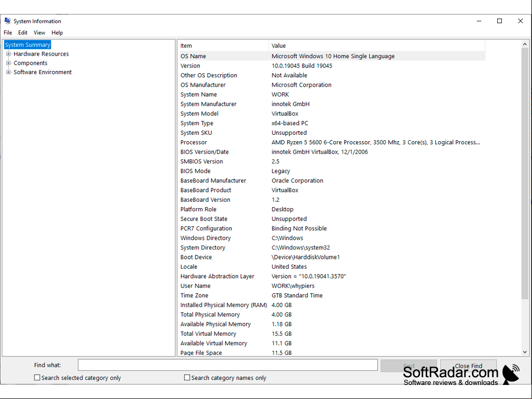Image resolution: width=532 pixels, height=399 pixels.
Task: Close the System Information window
Action: point(520,21)
